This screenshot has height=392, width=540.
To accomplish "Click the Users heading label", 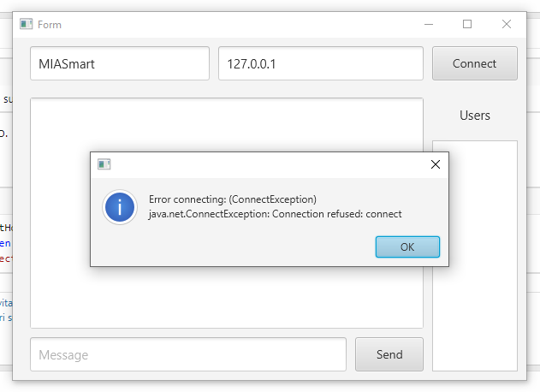I will coord(475,115).
